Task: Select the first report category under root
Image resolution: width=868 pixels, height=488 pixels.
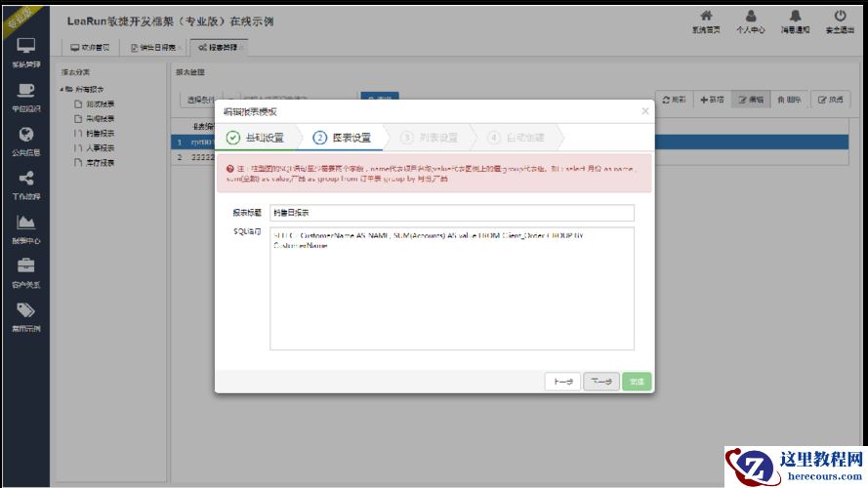Action: 94,104
